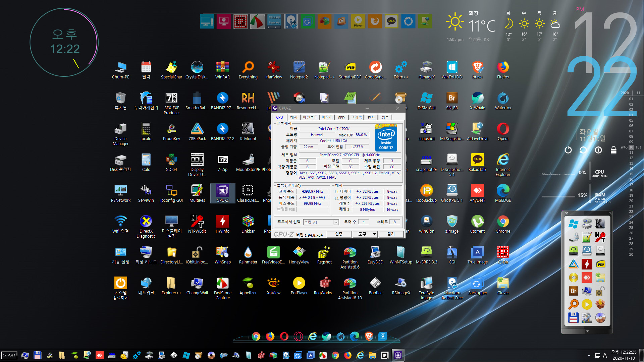
Task: Click the lock icon in Rainmeter widget
Action: tap(613, 150)
